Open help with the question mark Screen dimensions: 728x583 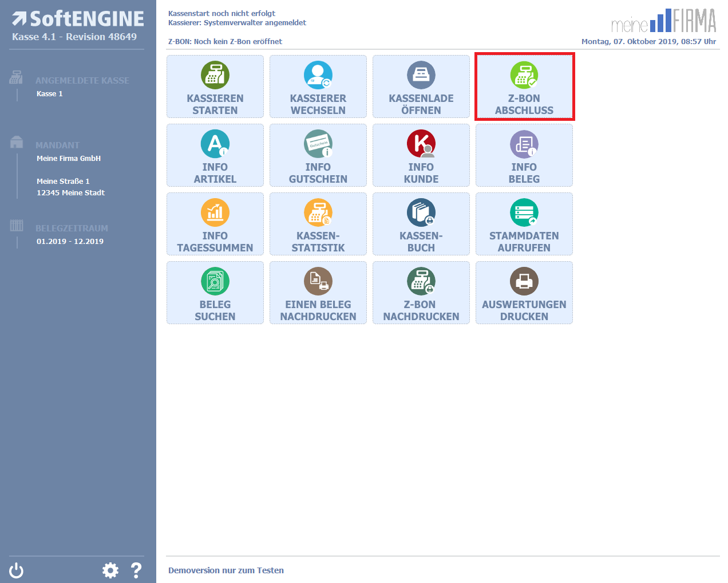pyautogui.click(x=136, y=570)
